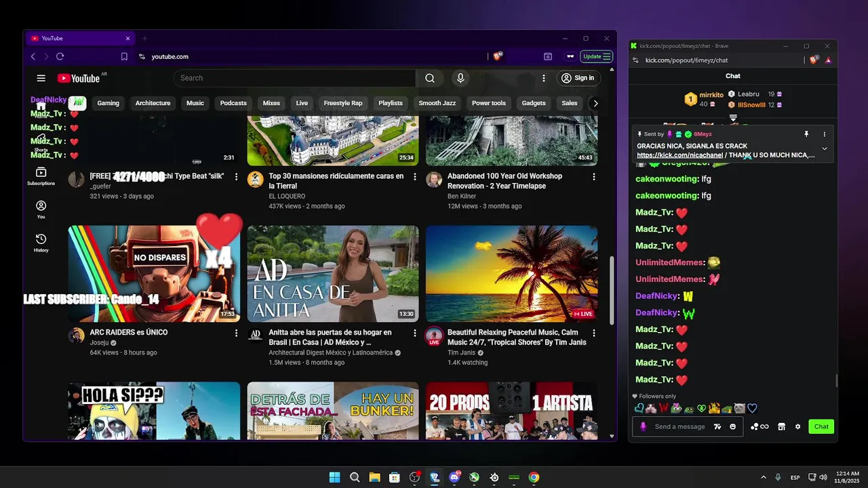Image resolution: width=868 pixels, height=488 pixels.
Task: Click the YouTube search magnifier button
Action: pyautogui.click(x=430, y=78)
